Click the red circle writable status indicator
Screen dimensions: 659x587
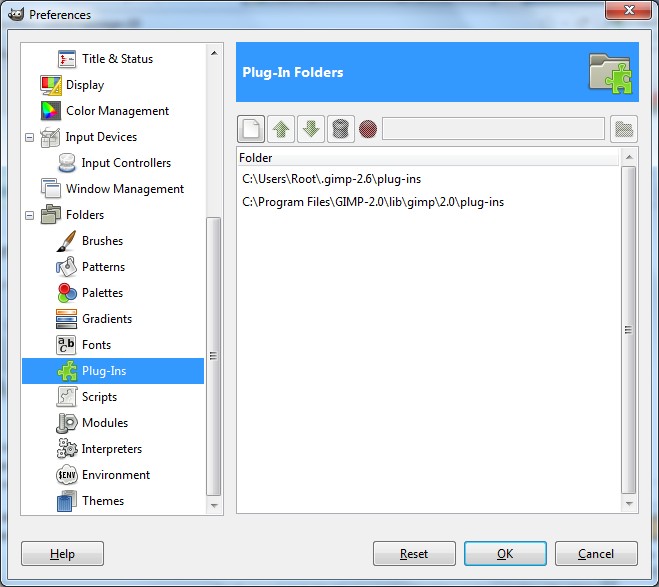[x=368, y=129]
